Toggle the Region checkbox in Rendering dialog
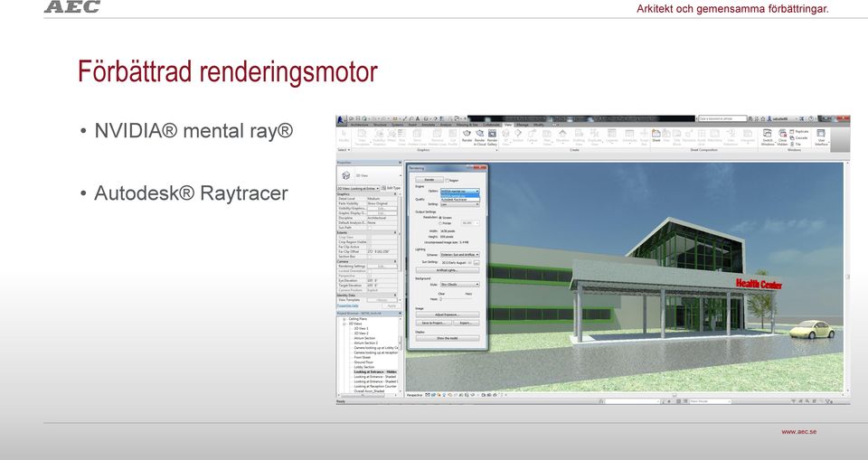The image size is (868, 460). click(x=447, y=181)
